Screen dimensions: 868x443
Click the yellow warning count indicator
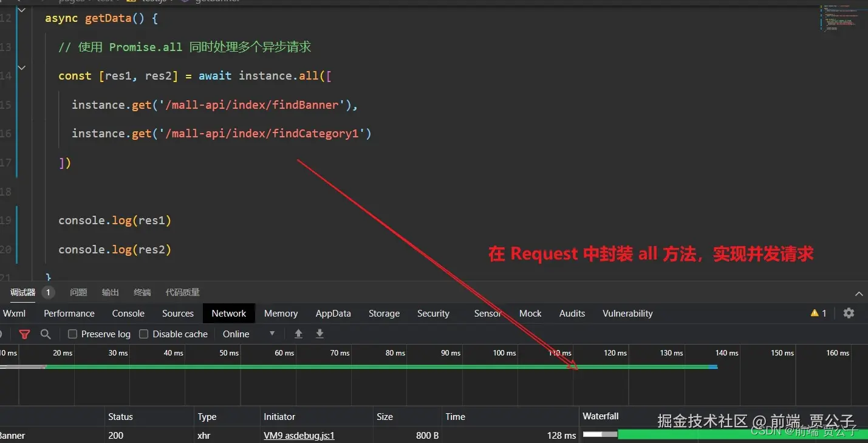(818, 313)
